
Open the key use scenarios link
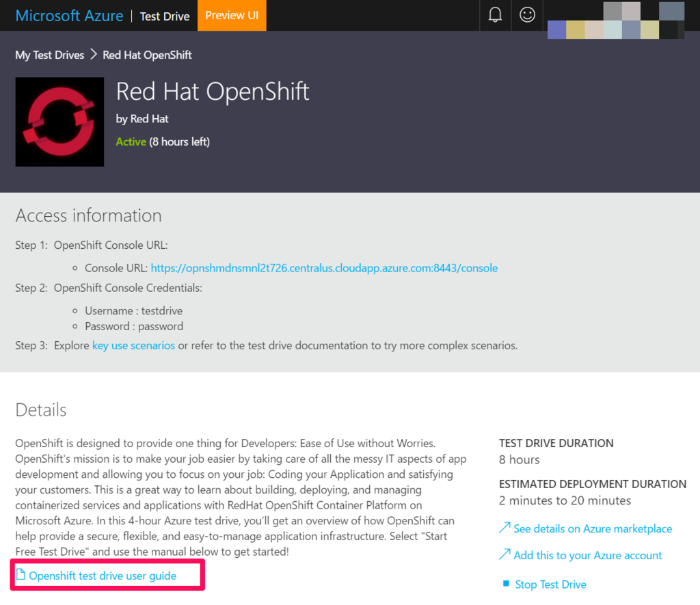click(133, 346)
